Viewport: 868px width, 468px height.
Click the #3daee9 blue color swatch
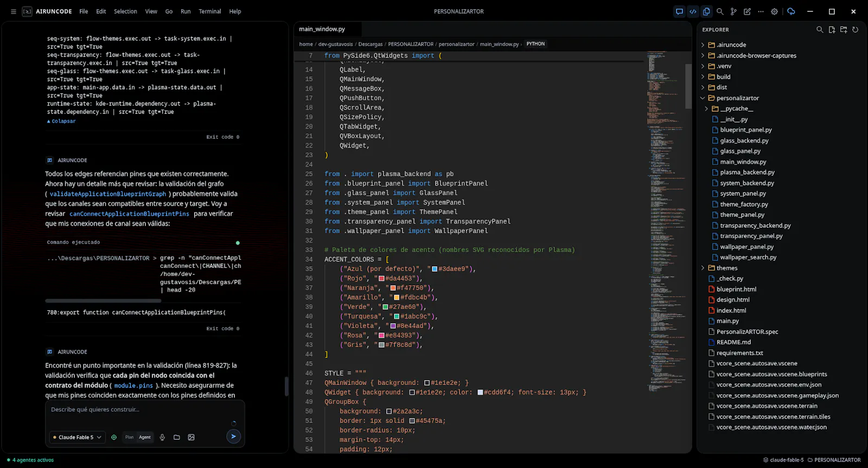tap(435, 269)
